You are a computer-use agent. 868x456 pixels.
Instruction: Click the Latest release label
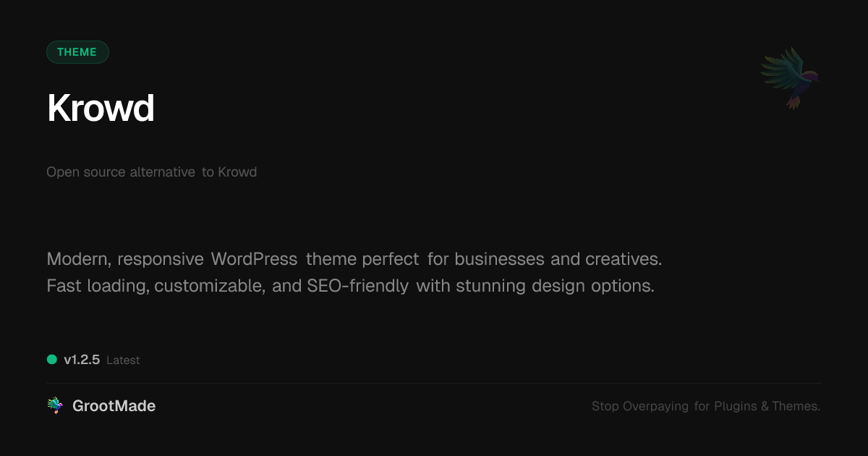[x=123, y=360]
